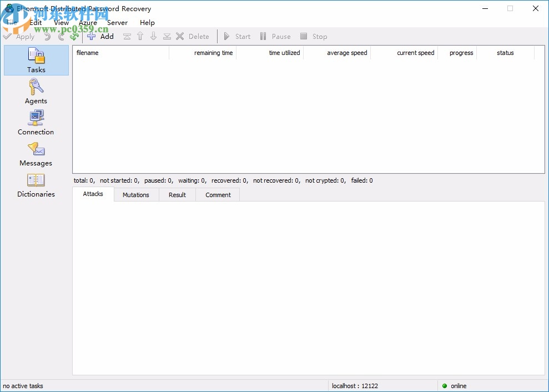Open the Connection panel
Screen dimensions: 549x392
click(x=36, y=121)
